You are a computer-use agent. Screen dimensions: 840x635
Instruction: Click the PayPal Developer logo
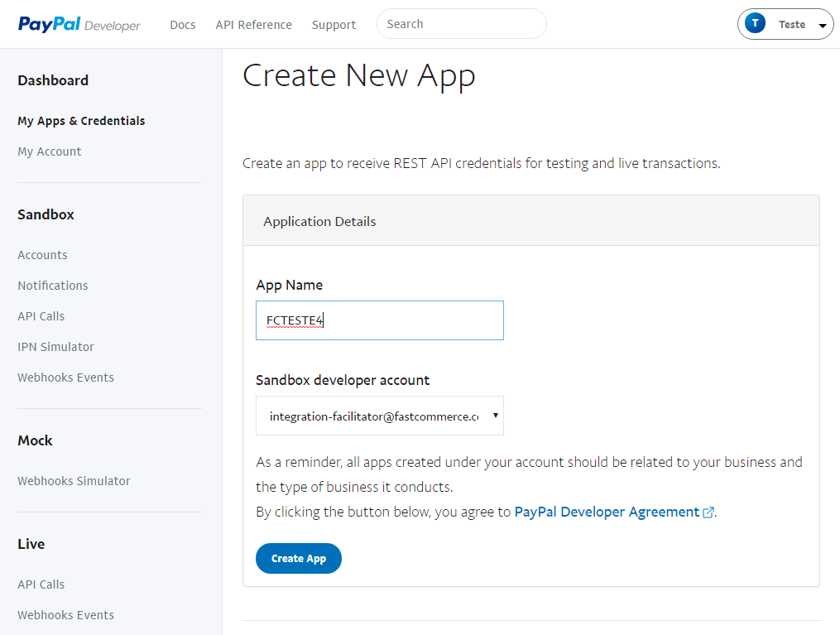tap(79, 25)
